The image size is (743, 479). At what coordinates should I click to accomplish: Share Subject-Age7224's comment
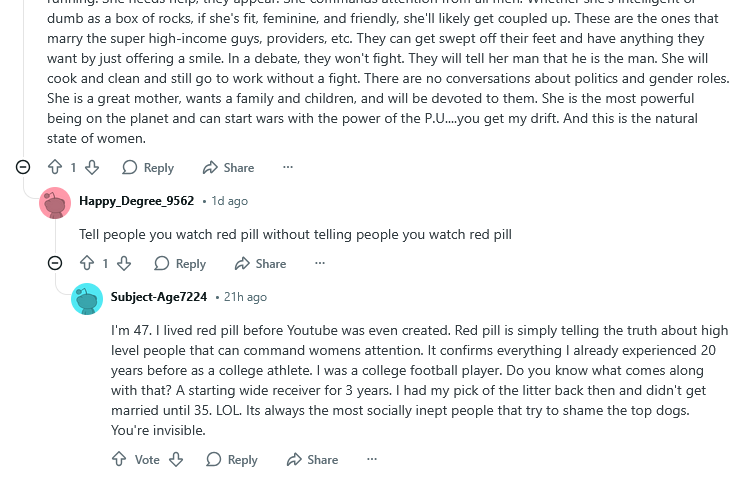click(x=312, y=459)
